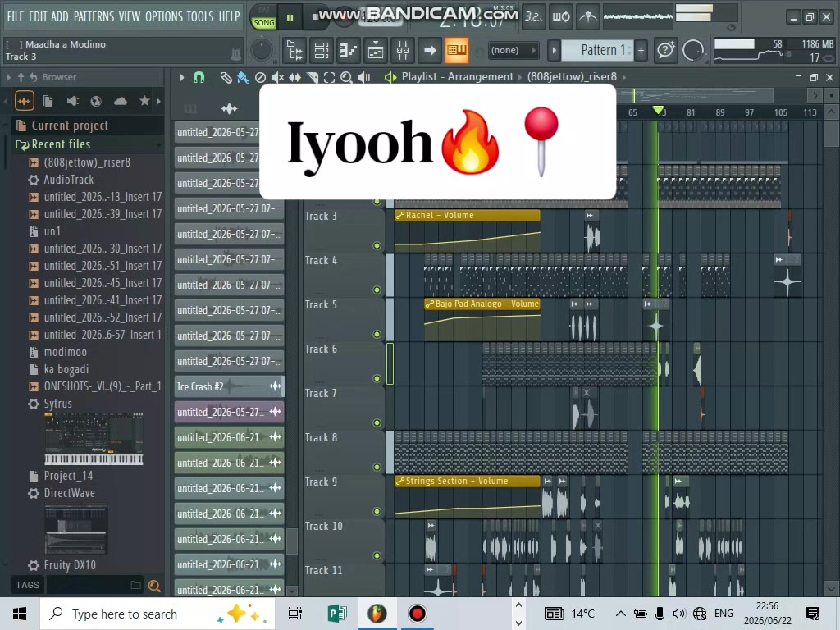Open the channel rack view icon
Screen dimensions: 840x630
click(x=322, y=50)
